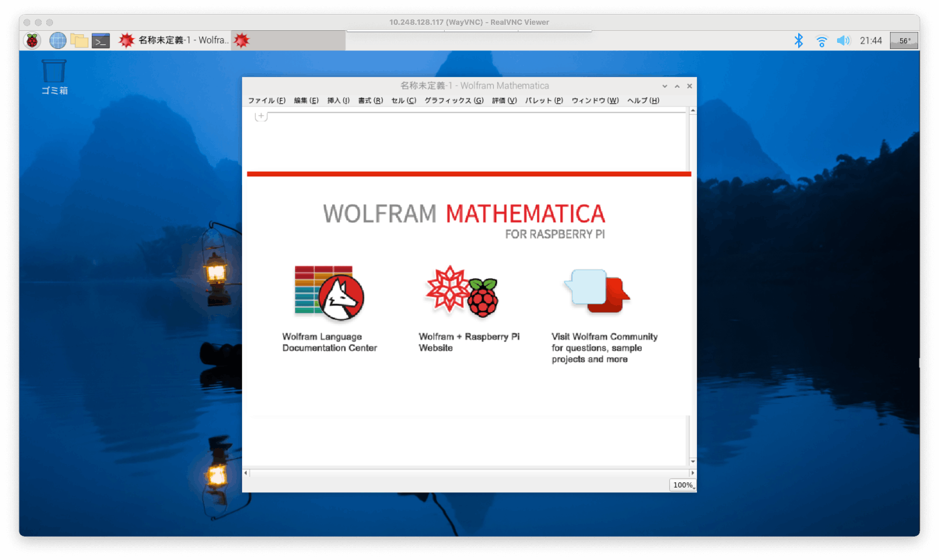
Task: Open the Wolfram Language Documentation Center link
Action: 329,342
